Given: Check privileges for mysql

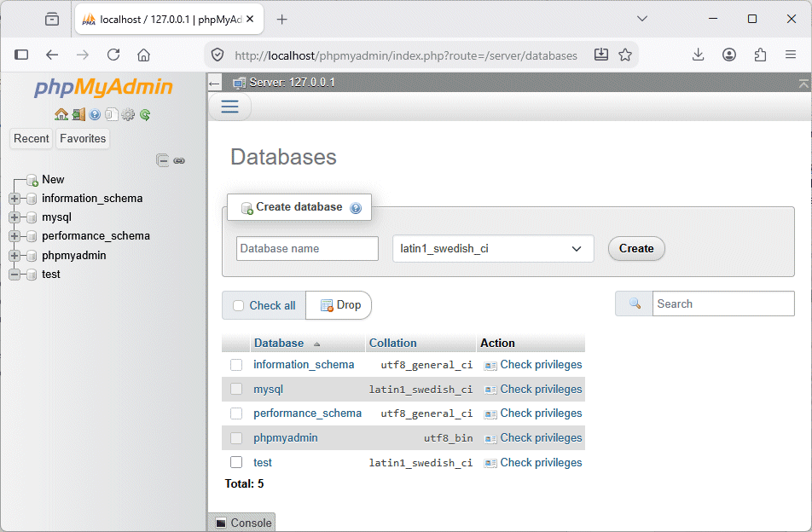Looking at the screenshot, I should click(x=533, y=389).
